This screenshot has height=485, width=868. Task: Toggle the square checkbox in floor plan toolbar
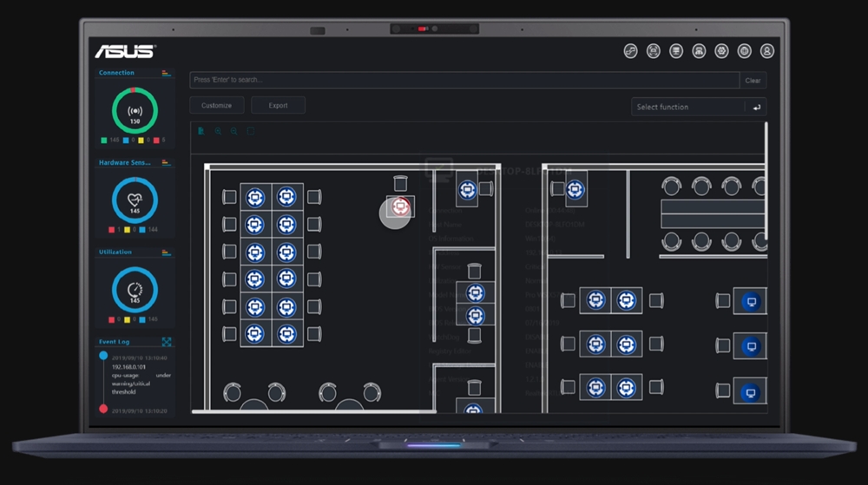[250, 131]
